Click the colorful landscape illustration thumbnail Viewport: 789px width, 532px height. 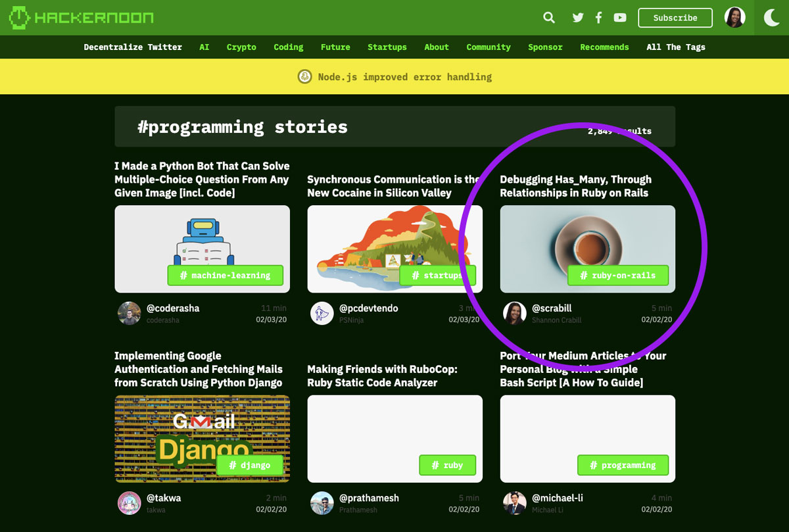(x=394, y=249)
